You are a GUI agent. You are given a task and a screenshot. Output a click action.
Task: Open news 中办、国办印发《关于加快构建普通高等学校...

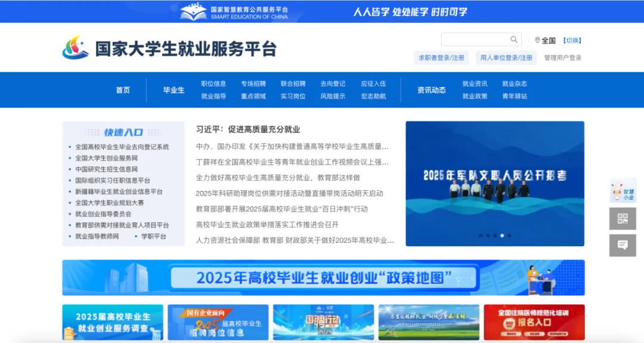292,146
